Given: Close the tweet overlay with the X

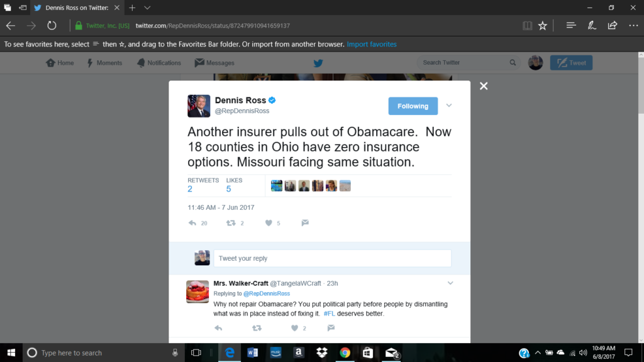Looking at the screenshot, I should [484, 85].
